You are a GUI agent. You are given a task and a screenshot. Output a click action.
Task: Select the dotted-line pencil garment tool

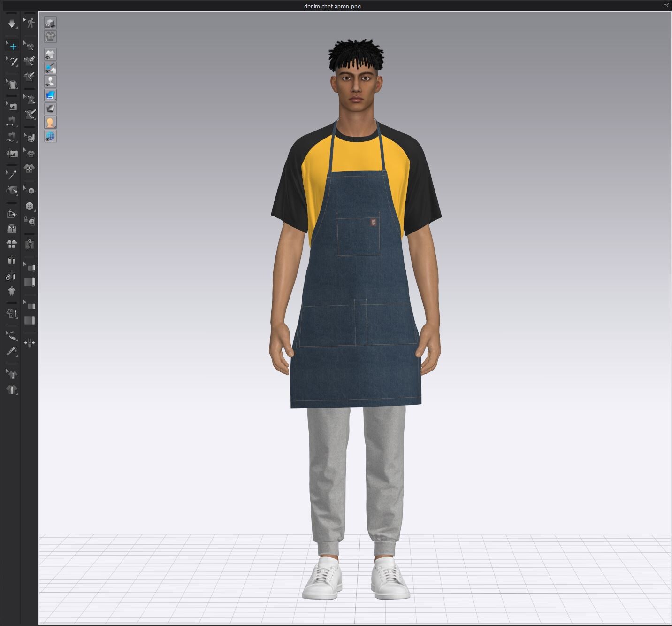pos(30,76)
